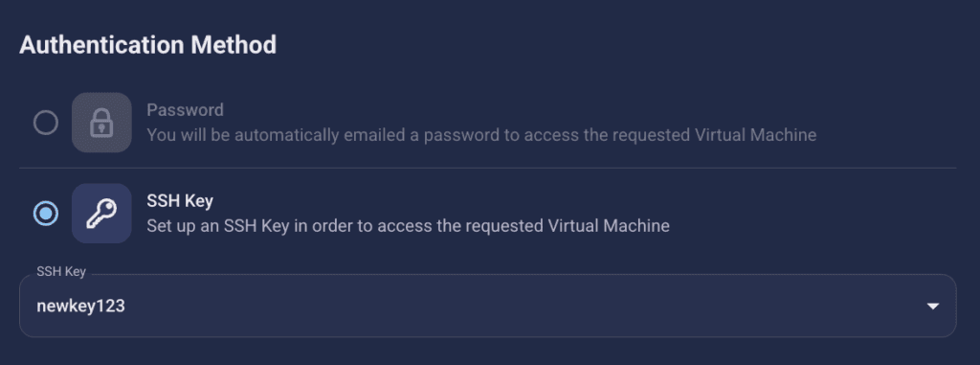Open the newkey123 combo box

[x=487, y=306]
